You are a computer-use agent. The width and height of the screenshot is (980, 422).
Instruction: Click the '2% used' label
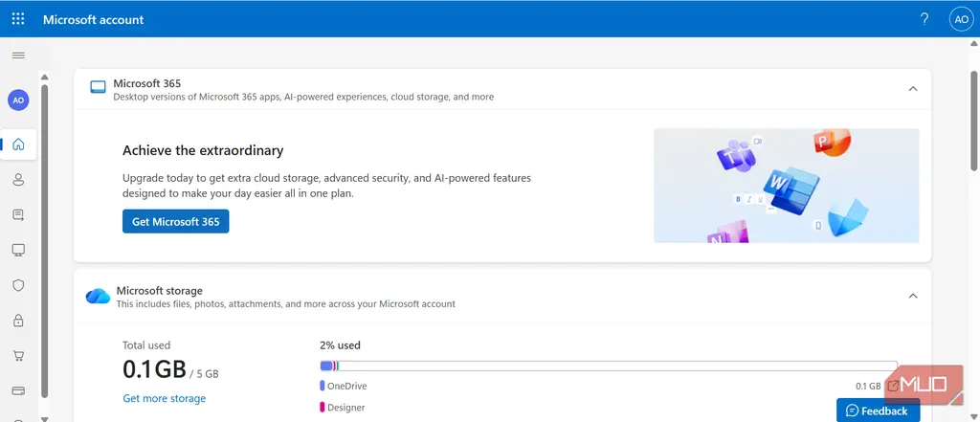coord(340,345)
